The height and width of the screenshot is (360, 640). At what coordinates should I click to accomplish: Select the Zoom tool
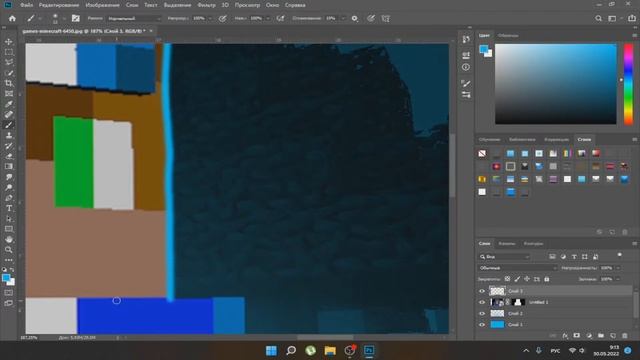(x=9, y=249)
